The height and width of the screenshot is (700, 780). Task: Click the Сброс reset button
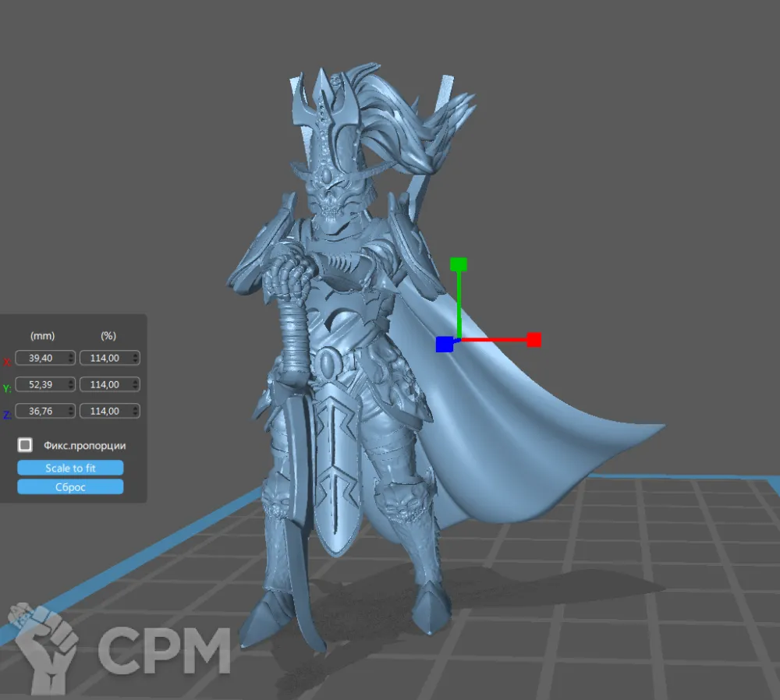tap(70, 486)
